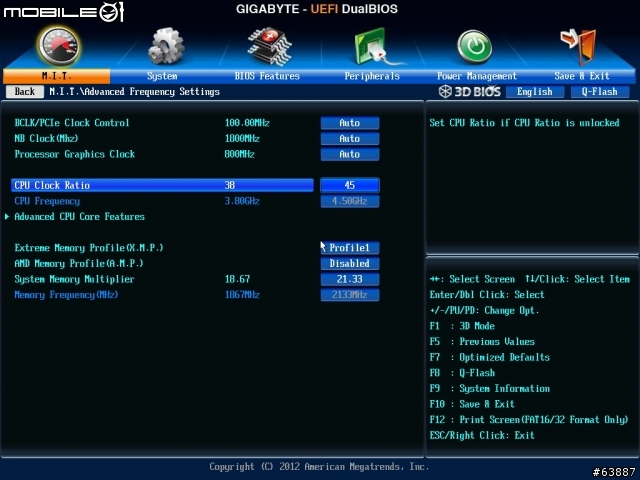Expand Advanced CPU Core Features submenu

pyautogui.click(x=79, y=217)
